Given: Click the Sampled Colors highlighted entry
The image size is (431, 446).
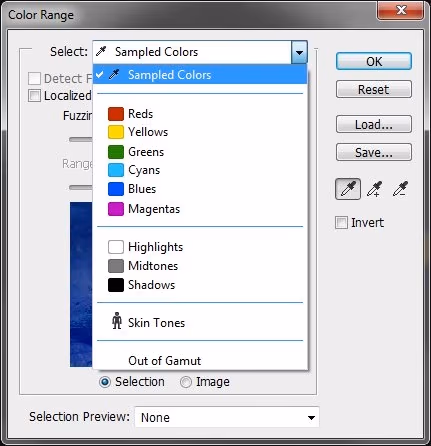Looking at the screenshot, I should (200, 75).
